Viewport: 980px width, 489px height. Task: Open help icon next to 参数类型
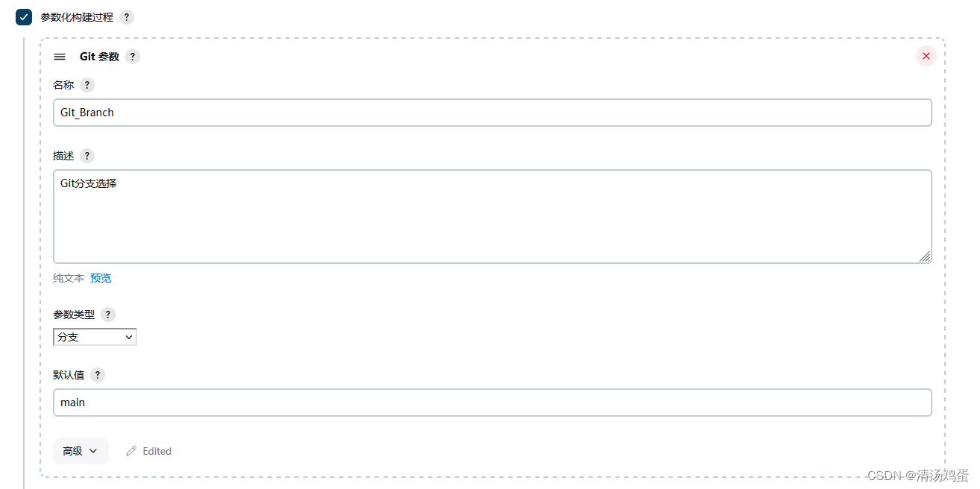pos(108,315)
